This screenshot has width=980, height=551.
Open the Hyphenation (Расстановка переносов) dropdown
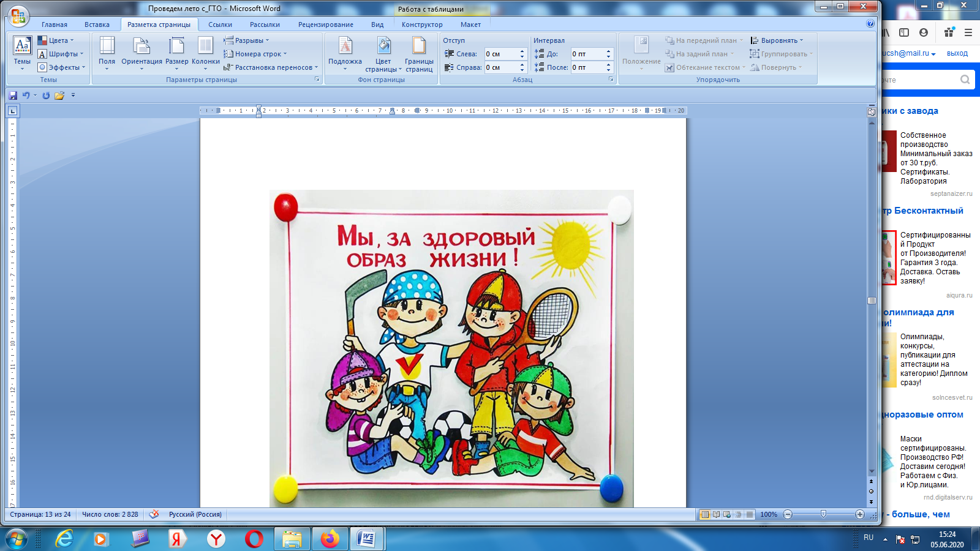272,67
